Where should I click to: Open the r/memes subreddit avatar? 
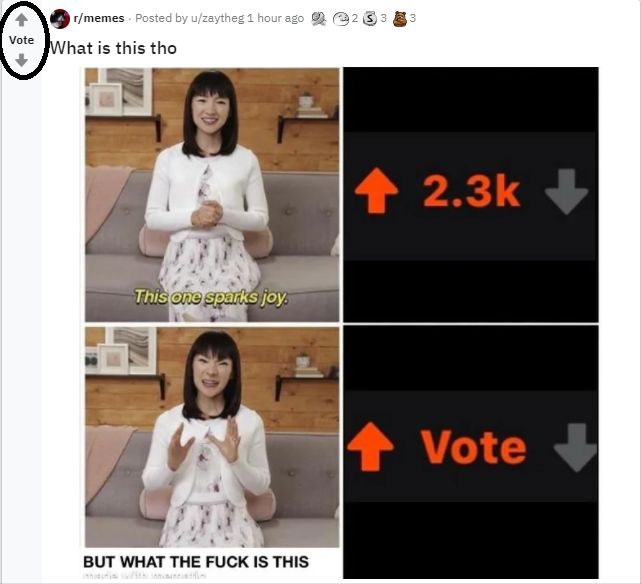coord(60,18)
